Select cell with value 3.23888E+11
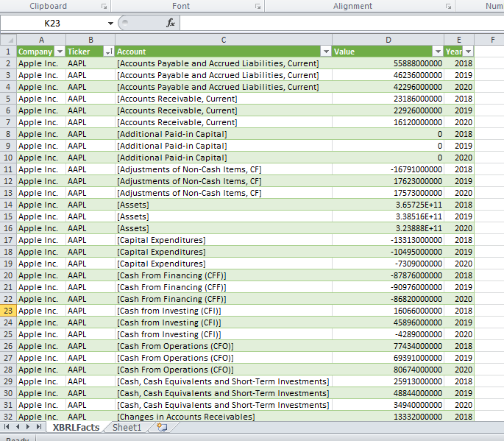This screenshot has width=504, height=441. pos(388,228)
